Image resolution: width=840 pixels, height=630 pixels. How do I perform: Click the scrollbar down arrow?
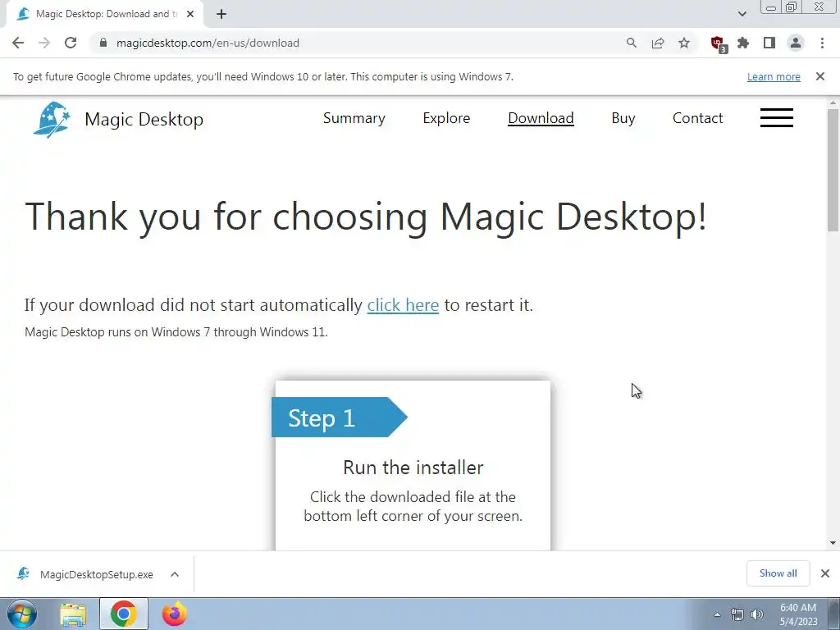833,543
